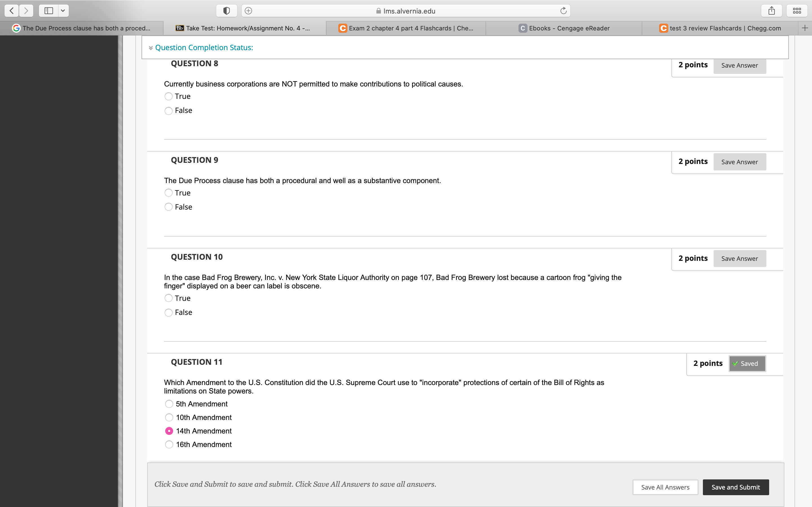Open the Share icon in toolbar
Viewport: 812px width, 507px height.
771,11
